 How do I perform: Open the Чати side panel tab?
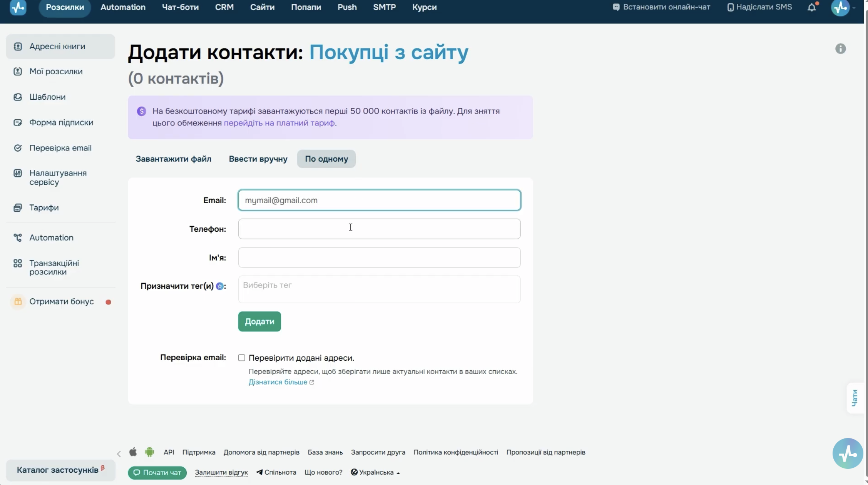[x=855, y=398]
